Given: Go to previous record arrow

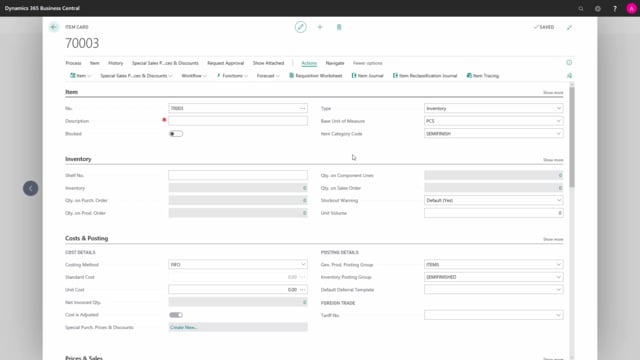Looking at the screenshot, I should 31,188.
